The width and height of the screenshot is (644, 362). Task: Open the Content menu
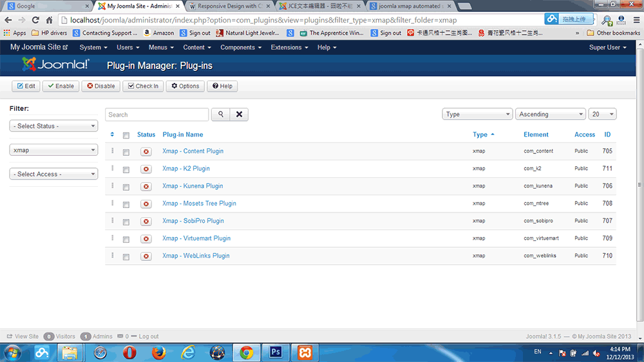coord(196,47)
